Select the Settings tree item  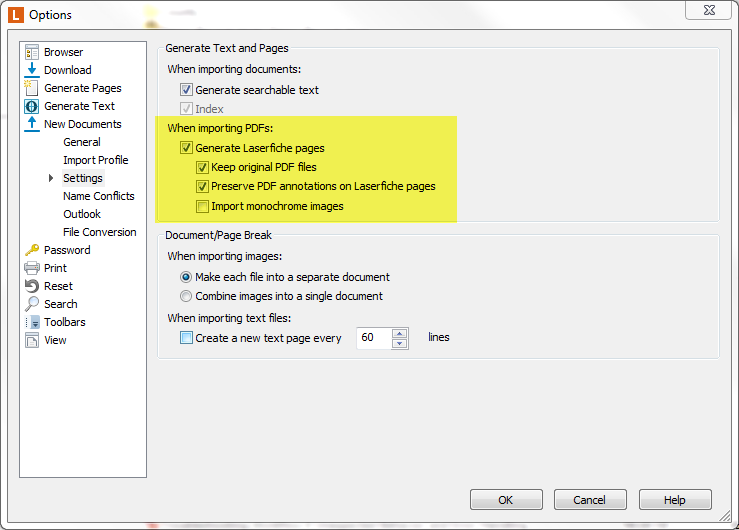[x=83, y=178]
